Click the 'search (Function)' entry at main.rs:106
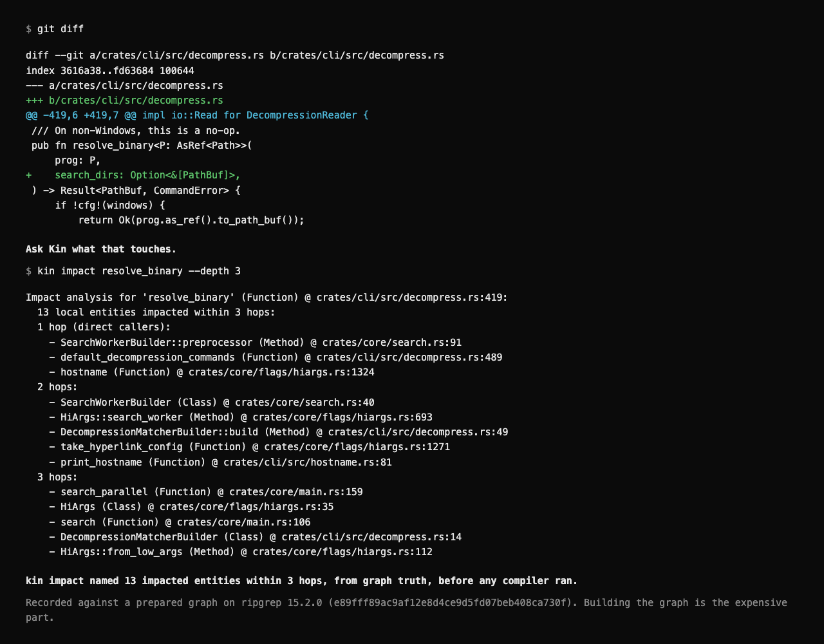 180,522
